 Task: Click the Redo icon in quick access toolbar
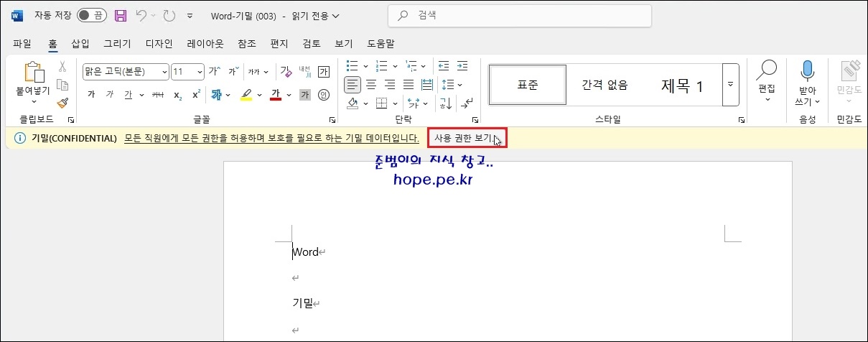point(169,15)
